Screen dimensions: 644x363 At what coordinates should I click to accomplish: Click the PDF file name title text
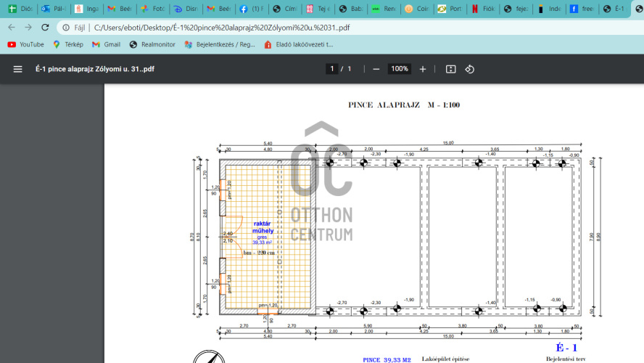[x=95, y=69]
